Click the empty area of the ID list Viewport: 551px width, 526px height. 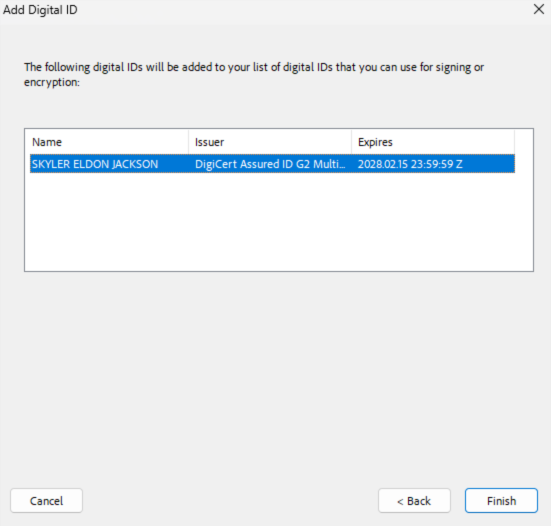click(279, 222)
